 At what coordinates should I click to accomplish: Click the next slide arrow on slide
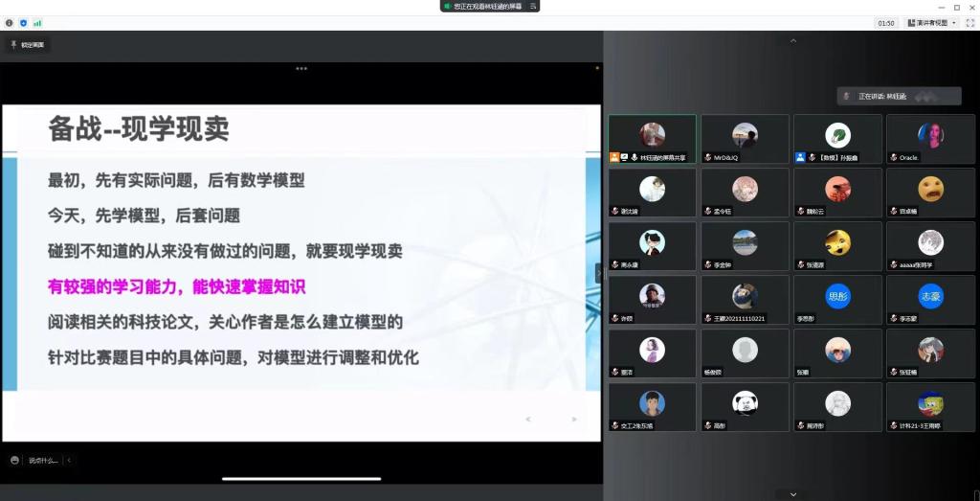(574, 420)
